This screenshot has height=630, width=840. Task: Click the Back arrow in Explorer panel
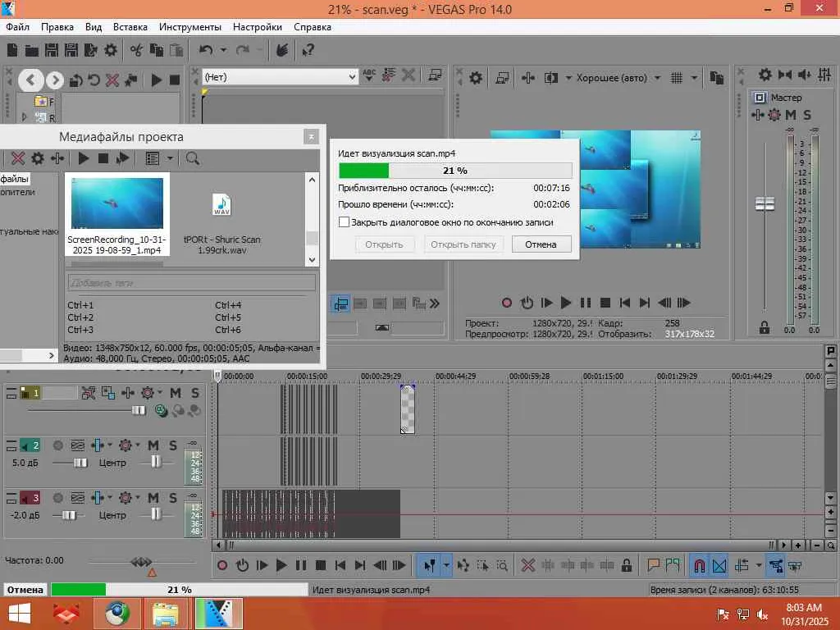[x=31, y=80]
